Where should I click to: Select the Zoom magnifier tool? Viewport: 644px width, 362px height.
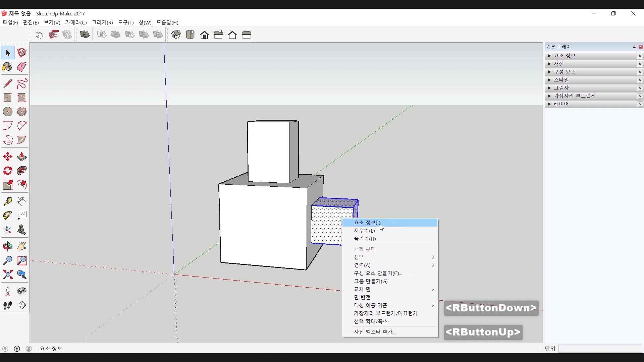point(7,260)
